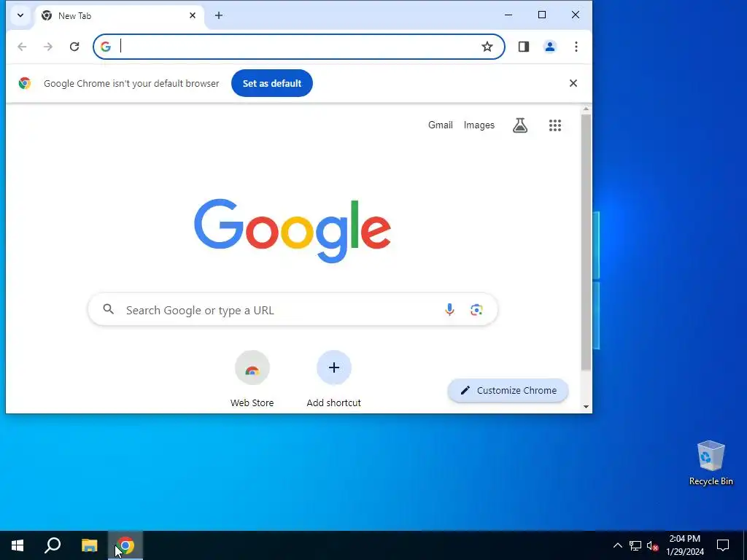Open network status tray icon

pos(635,545)
